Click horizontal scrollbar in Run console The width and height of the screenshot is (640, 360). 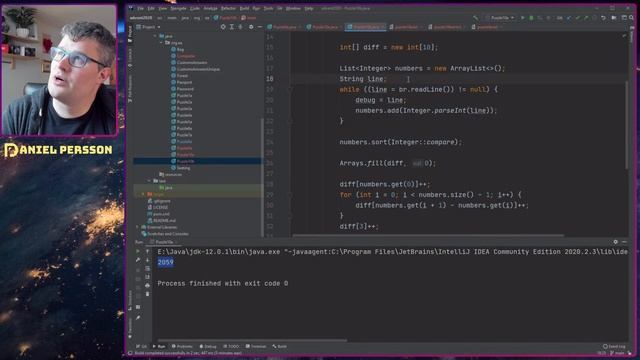252,340
